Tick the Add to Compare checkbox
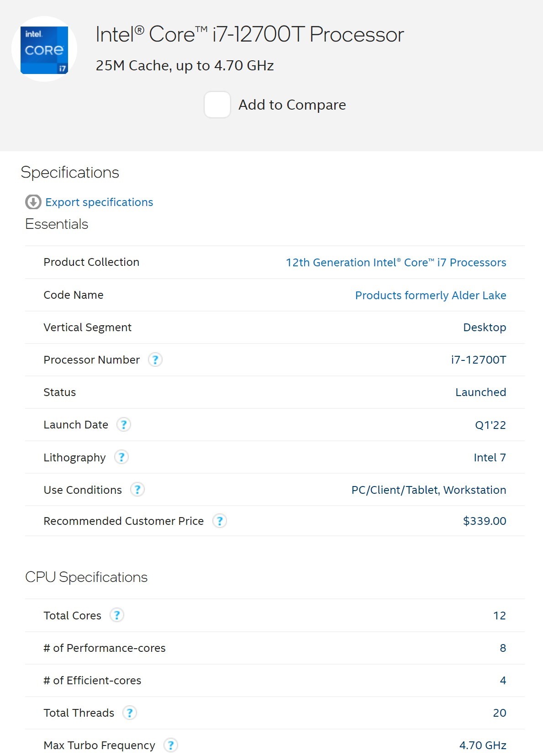Screen dimensions: 543x756 coord(217,105)
